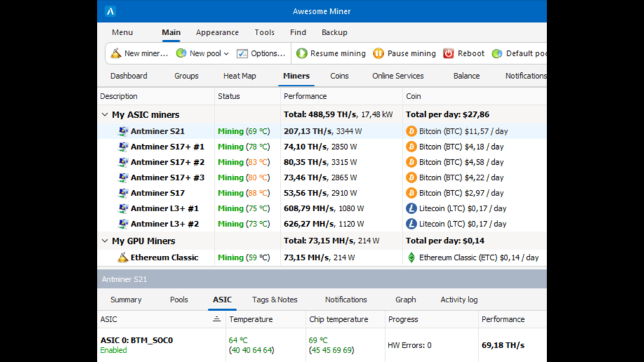Open the Graph details tab

coord(406,300)
